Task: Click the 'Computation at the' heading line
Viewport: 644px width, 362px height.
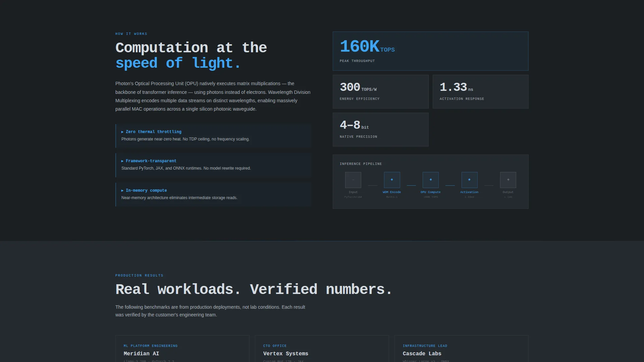Action: [191, 48]
